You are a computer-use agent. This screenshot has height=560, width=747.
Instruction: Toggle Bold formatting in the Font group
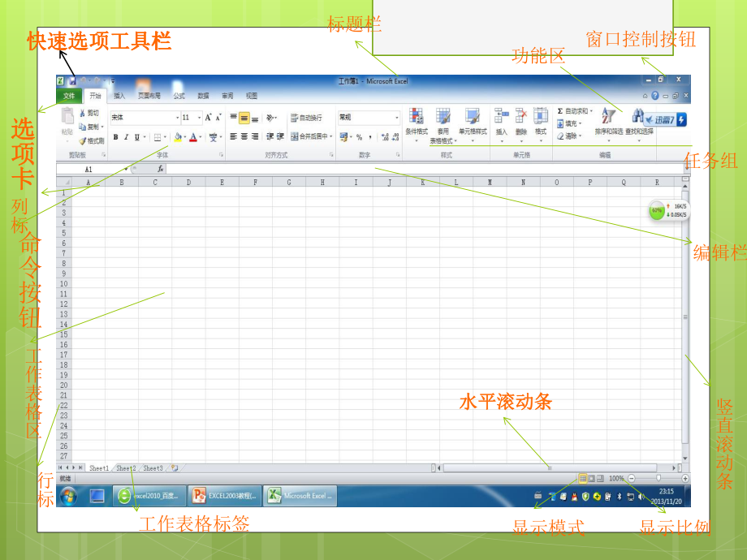click(115, 136)
